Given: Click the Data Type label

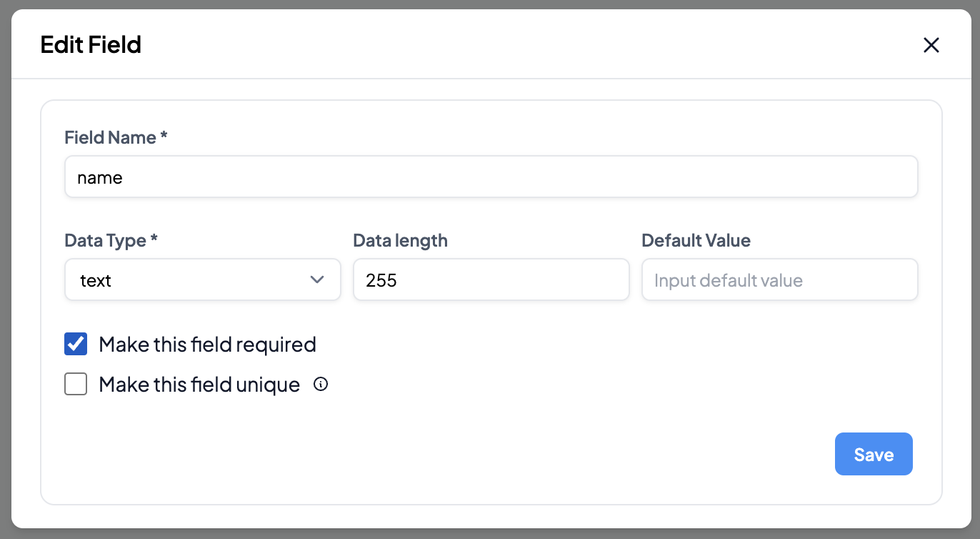Looking at the screenshot, I should (x=111, y=240).
